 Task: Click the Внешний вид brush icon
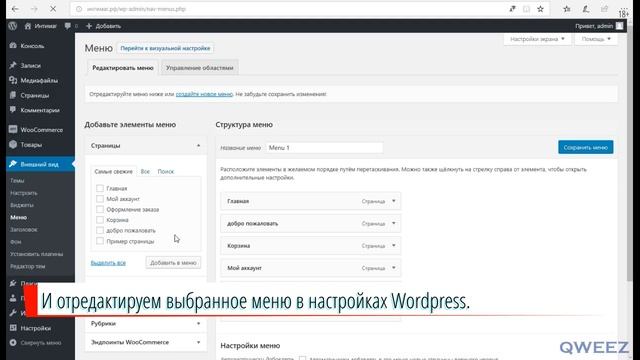(x=13, y=164)
